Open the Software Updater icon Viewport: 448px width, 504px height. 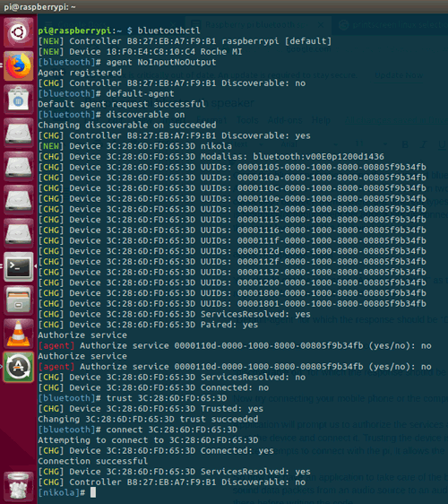click(18, 367)
